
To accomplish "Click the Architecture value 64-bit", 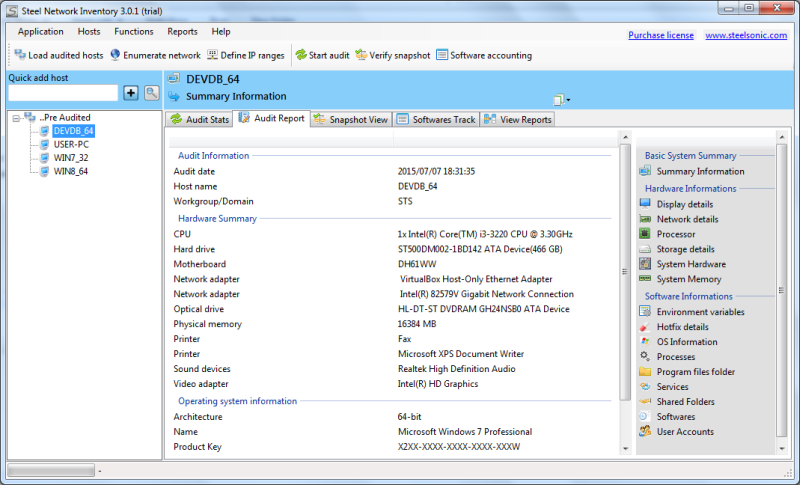I will click(410, 417).
